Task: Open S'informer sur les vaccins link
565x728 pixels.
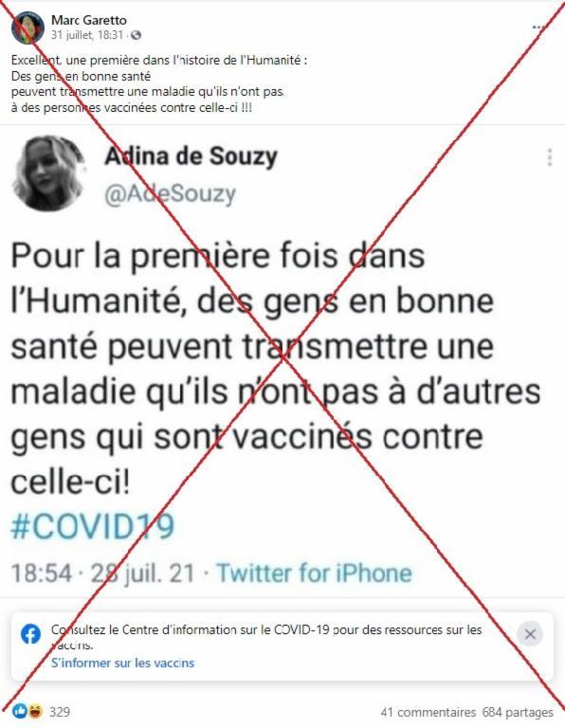Action: (x=122, y=663)
